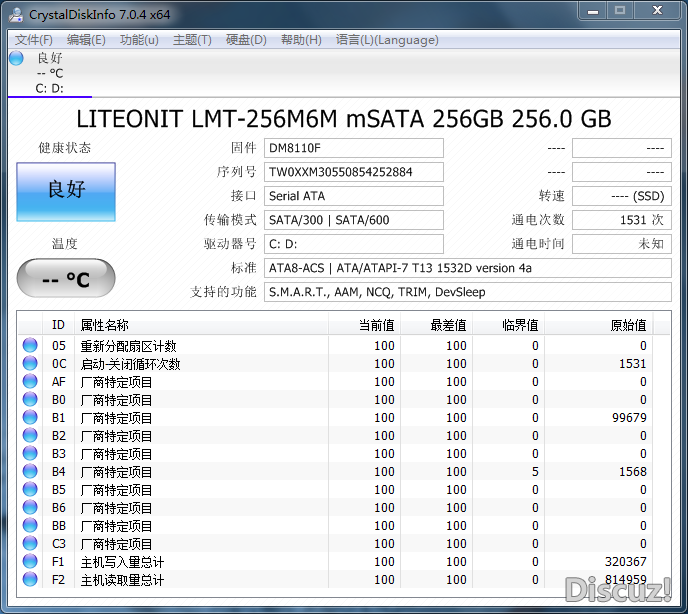Click status orb for attribute B6
688x614 pixels.
click(30, 507)
